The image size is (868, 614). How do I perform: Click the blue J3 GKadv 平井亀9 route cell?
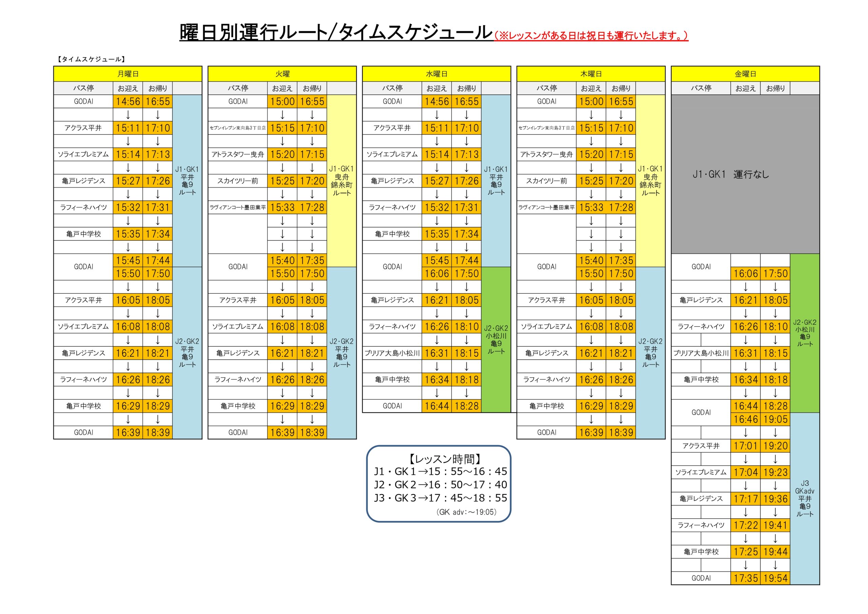[x=805, y=498]
